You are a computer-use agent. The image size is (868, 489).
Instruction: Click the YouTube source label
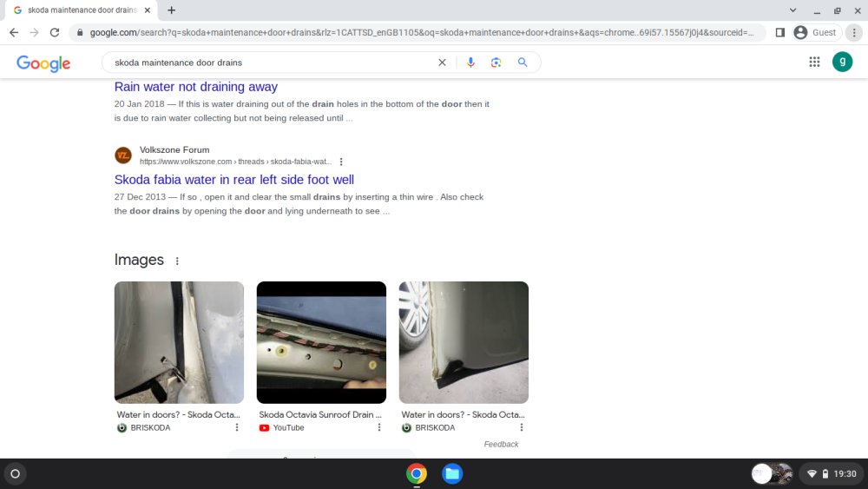point(288,427)
